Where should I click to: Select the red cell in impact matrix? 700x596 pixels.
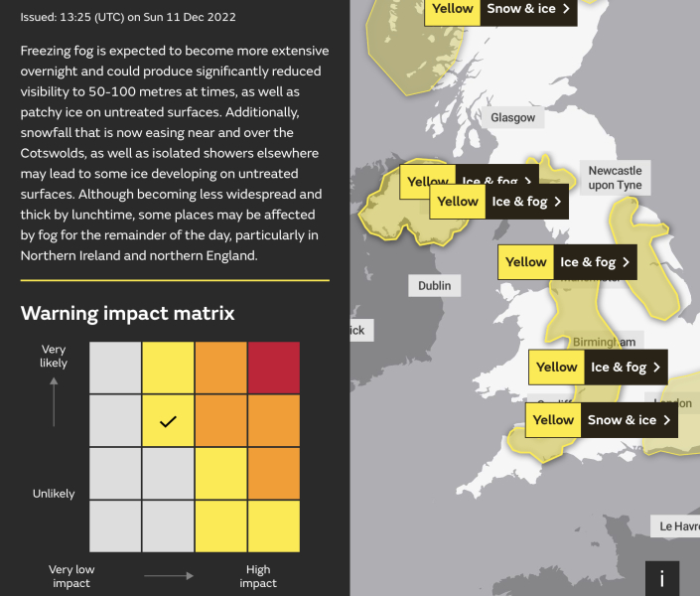tap(273, 368)
